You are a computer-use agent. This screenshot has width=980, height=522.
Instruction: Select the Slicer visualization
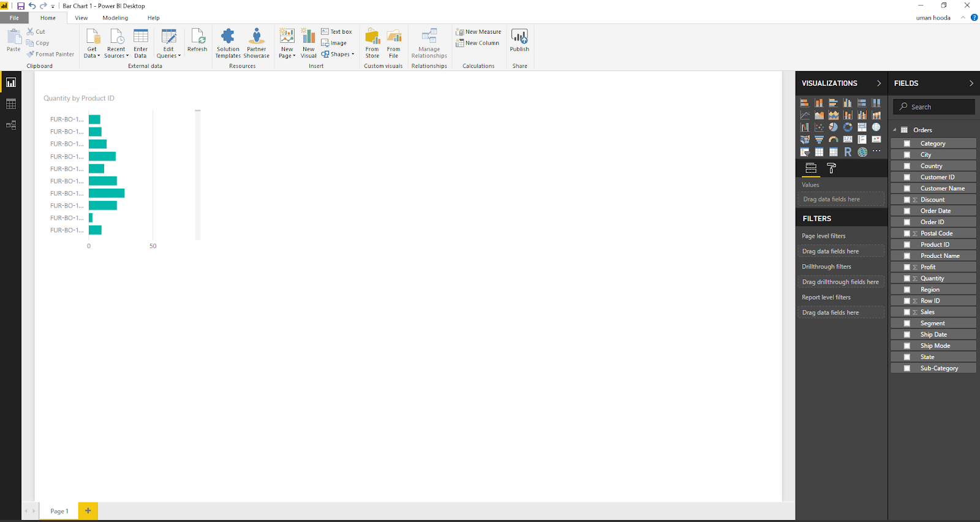[x=805, y=152]
